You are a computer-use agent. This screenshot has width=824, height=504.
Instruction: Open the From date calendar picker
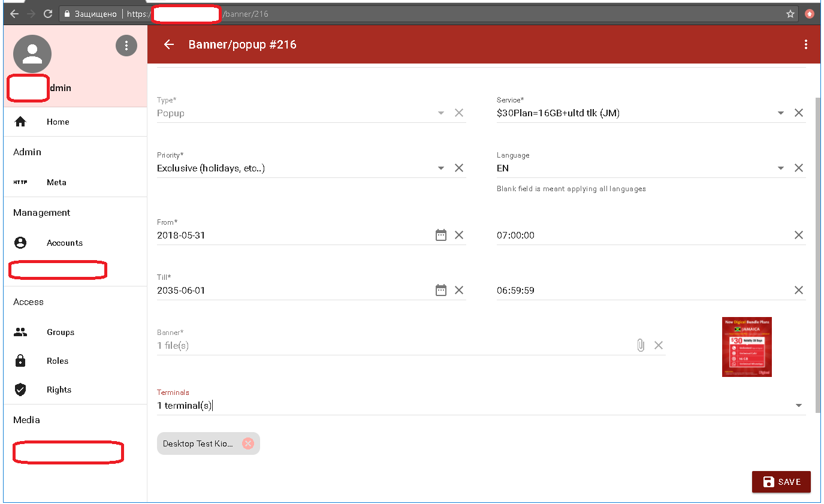click(441, 236)
